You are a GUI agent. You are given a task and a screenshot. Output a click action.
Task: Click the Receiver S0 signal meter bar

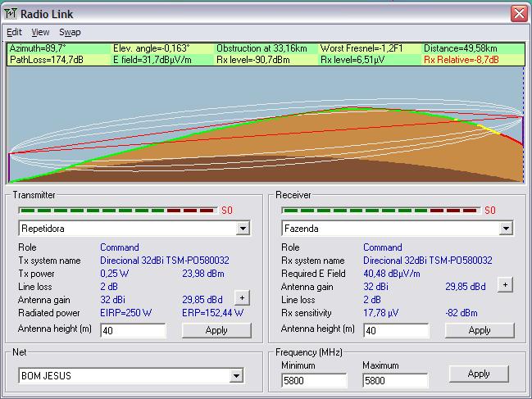tap(381, 211)
